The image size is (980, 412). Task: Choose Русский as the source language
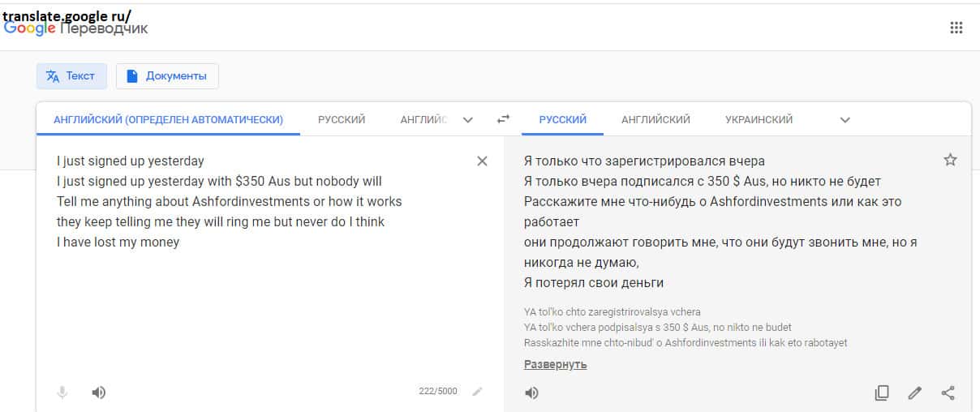pos(342,119)
